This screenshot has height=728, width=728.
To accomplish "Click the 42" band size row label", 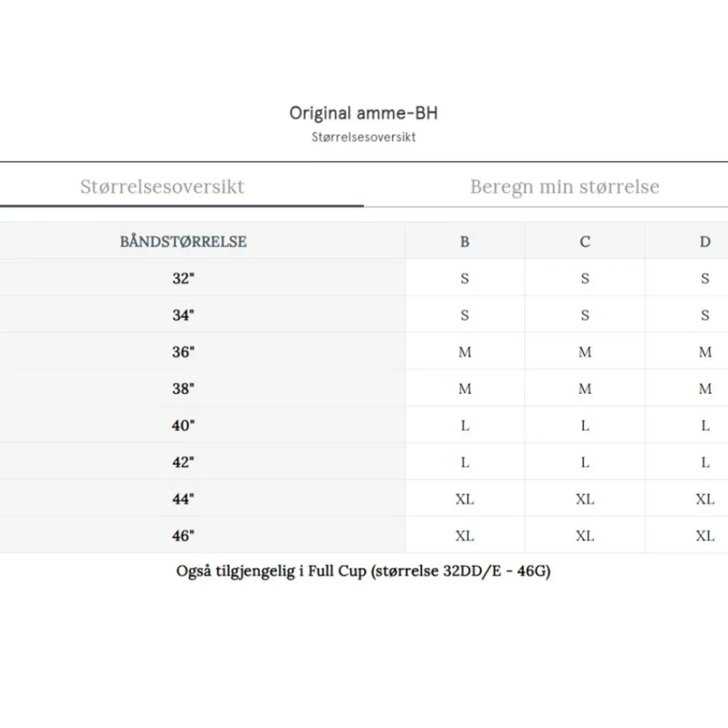I will 183,462.
